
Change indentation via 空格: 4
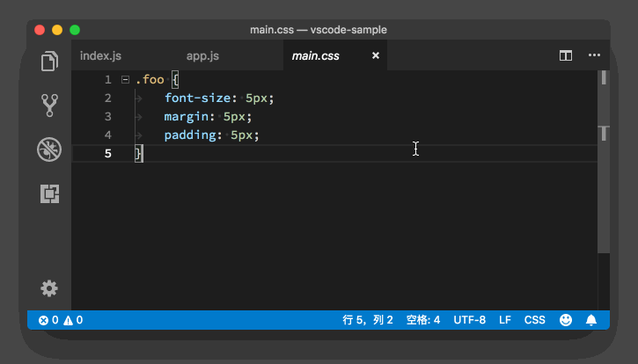tap(423, 320)
